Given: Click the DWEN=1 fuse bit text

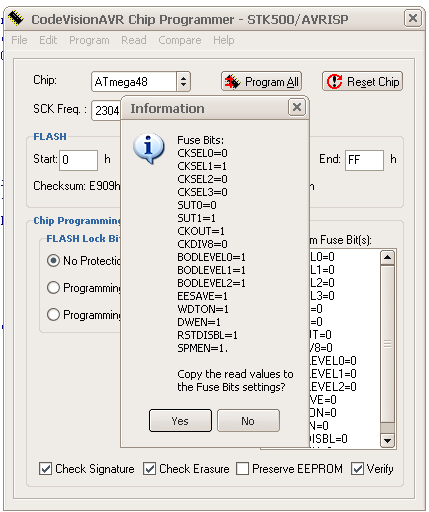Looking at the screenshot, I should pos(199,322).
